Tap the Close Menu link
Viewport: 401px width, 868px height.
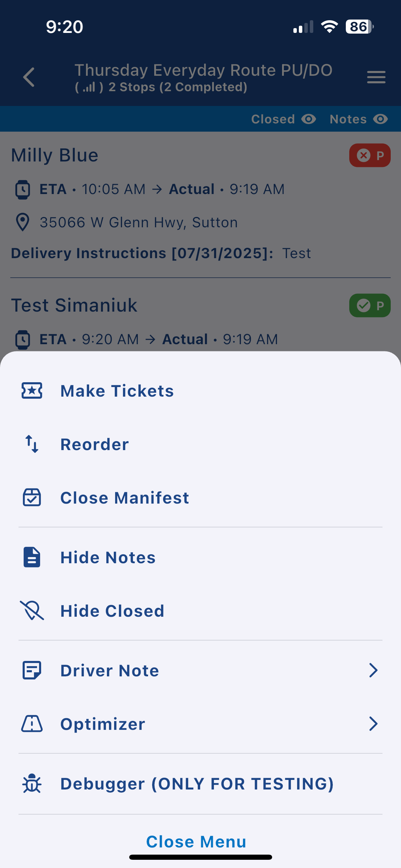[196, 842]
